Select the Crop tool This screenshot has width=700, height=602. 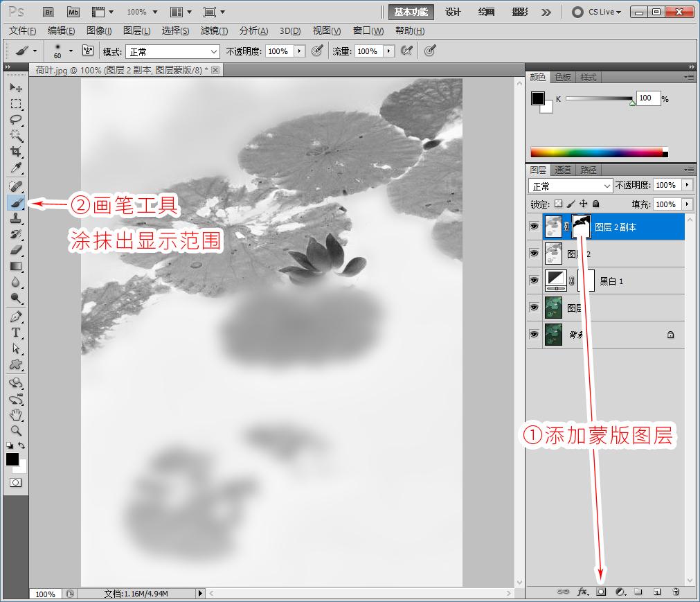(x=16, y=152)
